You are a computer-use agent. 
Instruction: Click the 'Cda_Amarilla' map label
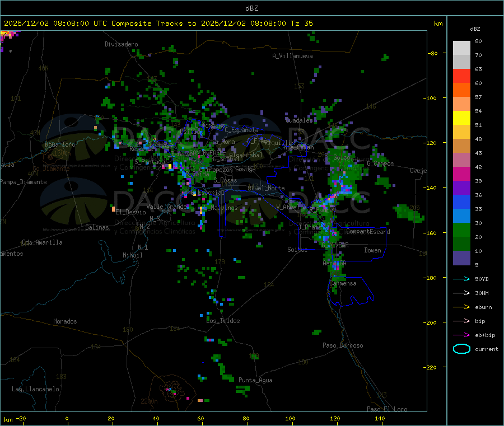pyautogui.click(x=42, y=242)
